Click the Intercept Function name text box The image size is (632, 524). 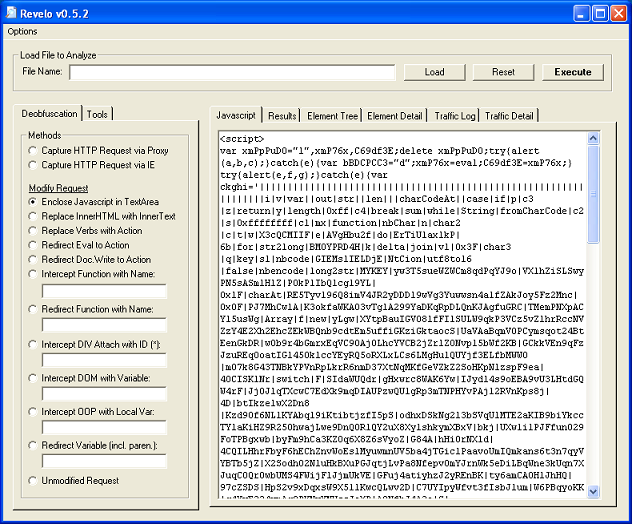(104, 291)
